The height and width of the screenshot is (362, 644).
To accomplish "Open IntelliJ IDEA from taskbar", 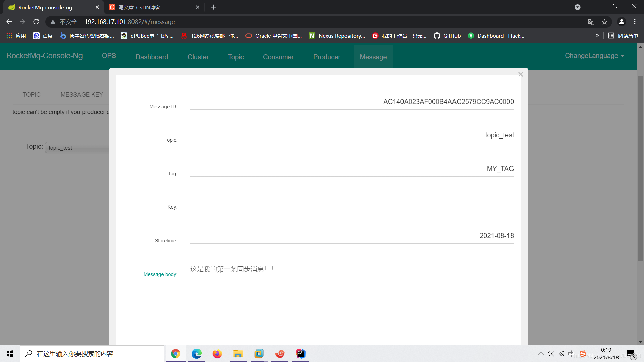I will [301, 354].
